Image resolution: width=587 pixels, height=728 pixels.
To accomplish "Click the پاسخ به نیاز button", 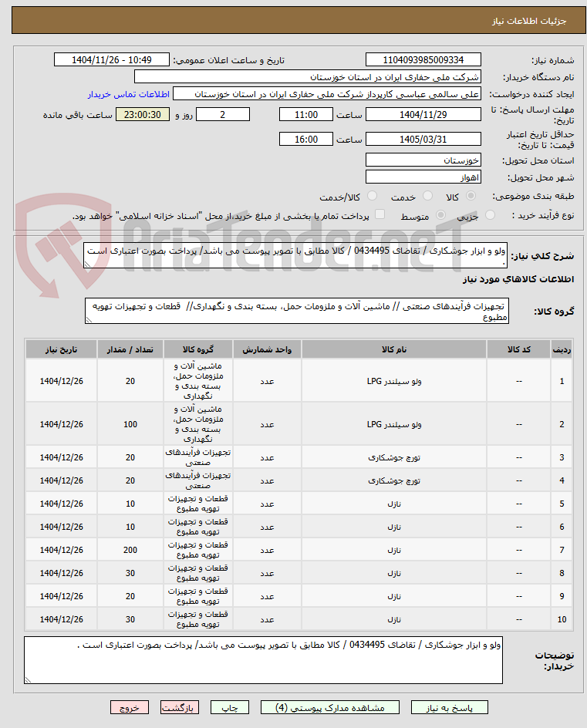I will coord(449,708).
